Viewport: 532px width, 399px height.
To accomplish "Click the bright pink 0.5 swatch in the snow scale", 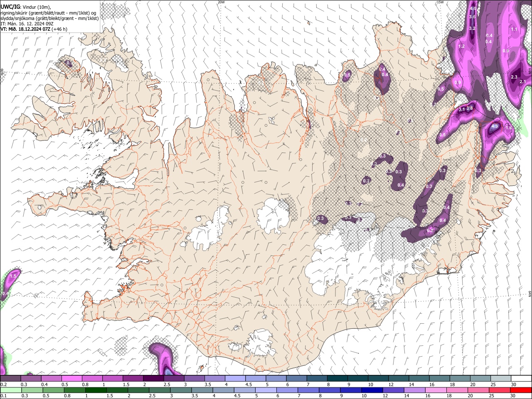I will pos(72,378).
